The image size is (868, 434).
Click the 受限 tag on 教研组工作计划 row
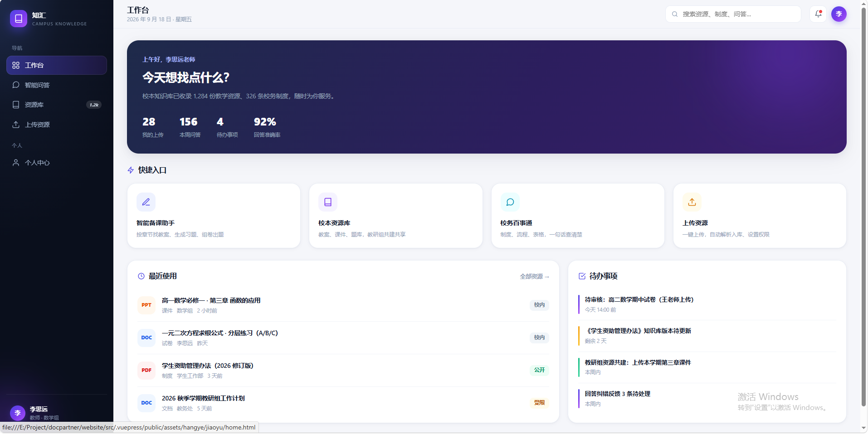pos(539,403)
